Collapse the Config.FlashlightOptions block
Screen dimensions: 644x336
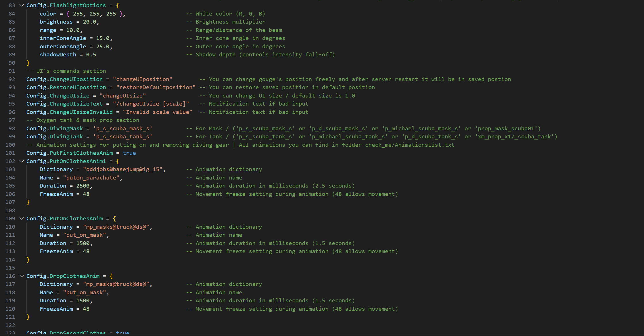point(22,5)
